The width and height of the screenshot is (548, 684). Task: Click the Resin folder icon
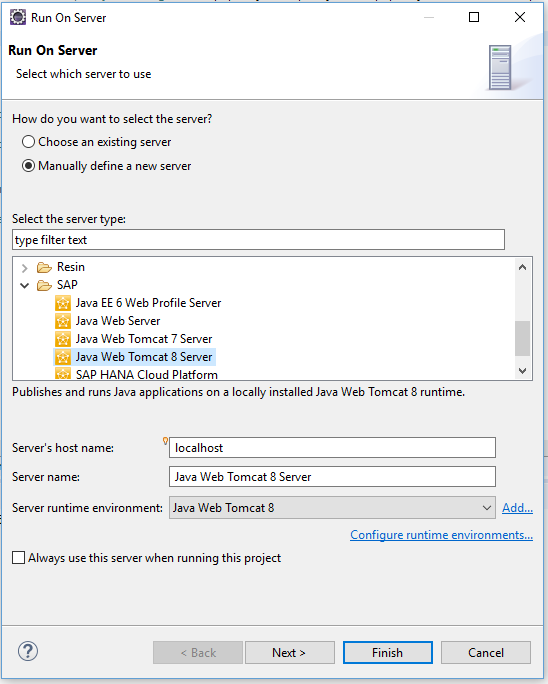point(44,267)
